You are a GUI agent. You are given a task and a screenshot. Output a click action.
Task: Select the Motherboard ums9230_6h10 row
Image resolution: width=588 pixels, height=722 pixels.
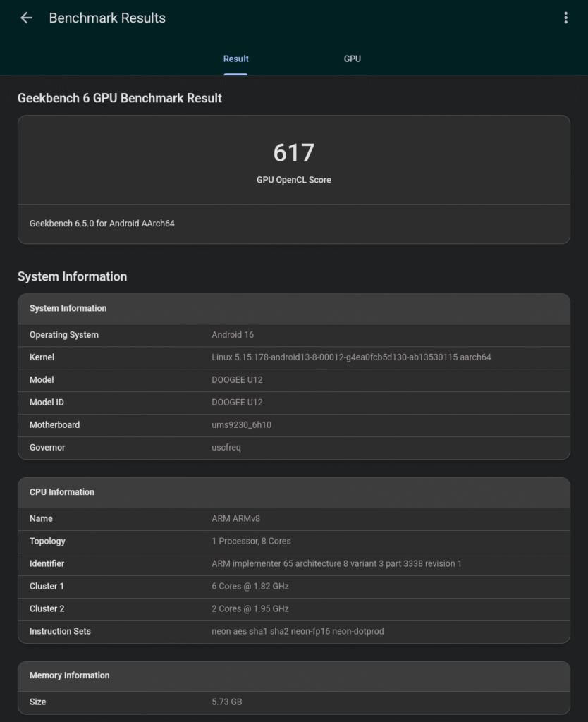293,425
